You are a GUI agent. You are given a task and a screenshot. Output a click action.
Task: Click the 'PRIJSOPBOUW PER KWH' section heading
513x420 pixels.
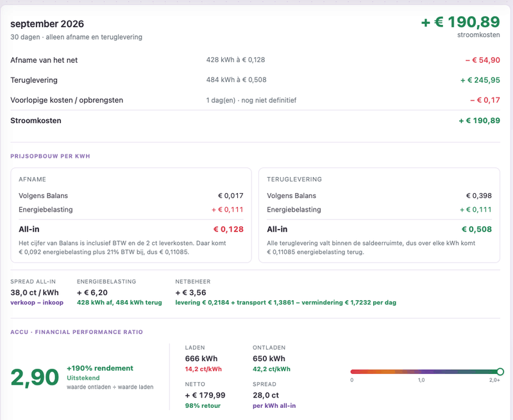pos(50,156)
